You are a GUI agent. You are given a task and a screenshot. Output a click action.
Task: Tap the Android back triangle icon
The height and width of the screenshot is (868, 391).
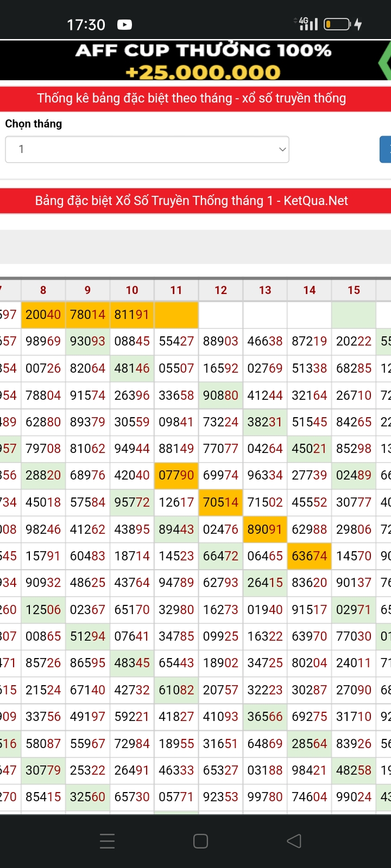tap(294, 841)
